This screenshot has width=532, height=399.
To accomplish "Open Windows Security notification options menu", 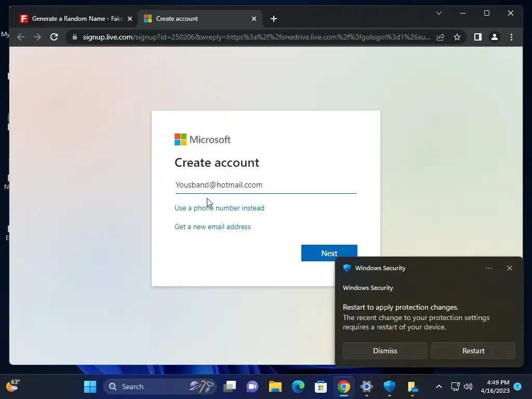I will tap(488, 268).
